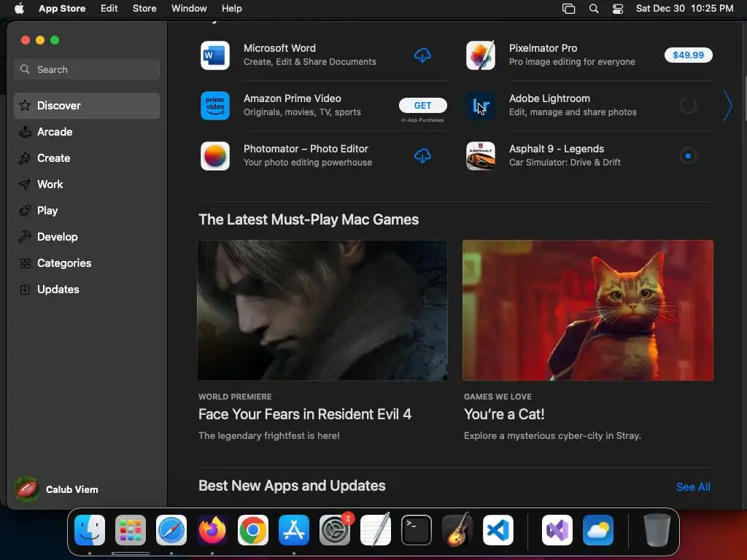Go to Create in sidebar
The height and width of the screenshot is (560, 747).
click(x=87, y=158)
